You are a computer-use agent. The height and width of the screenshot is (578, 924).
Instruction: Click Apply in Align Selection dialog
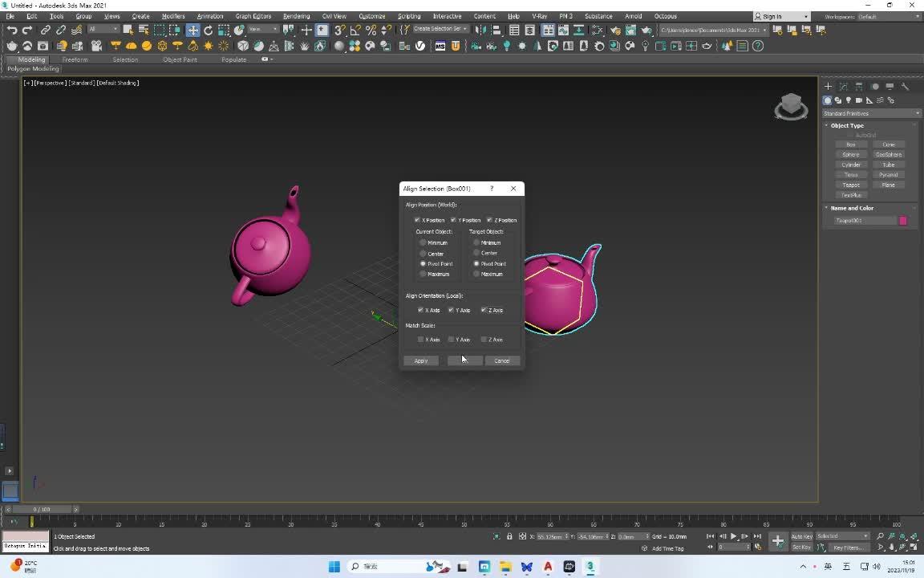coord(421,360)
